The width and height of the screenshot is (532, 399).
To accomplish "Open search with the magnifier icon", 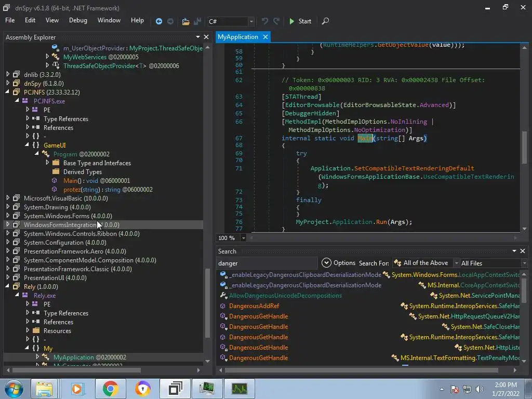I will [x=325, y=21].
